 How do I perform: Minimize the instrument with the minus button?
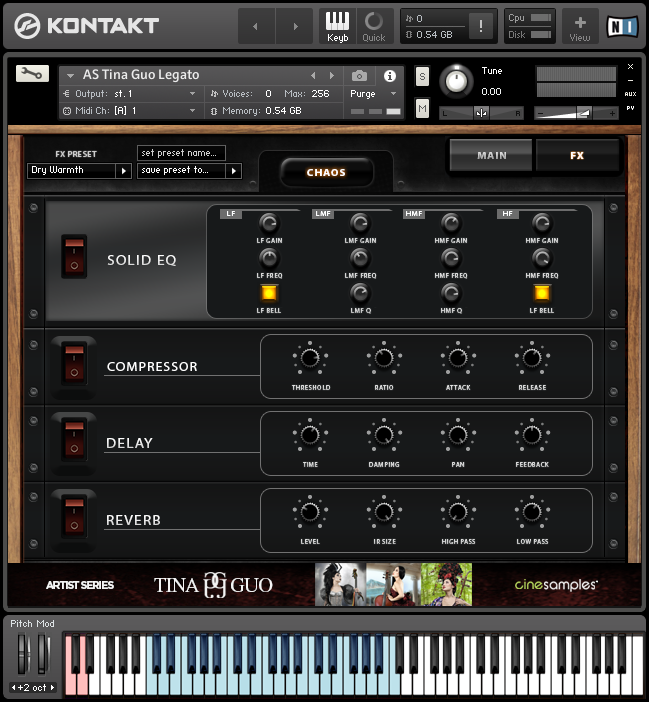(630, 81)
